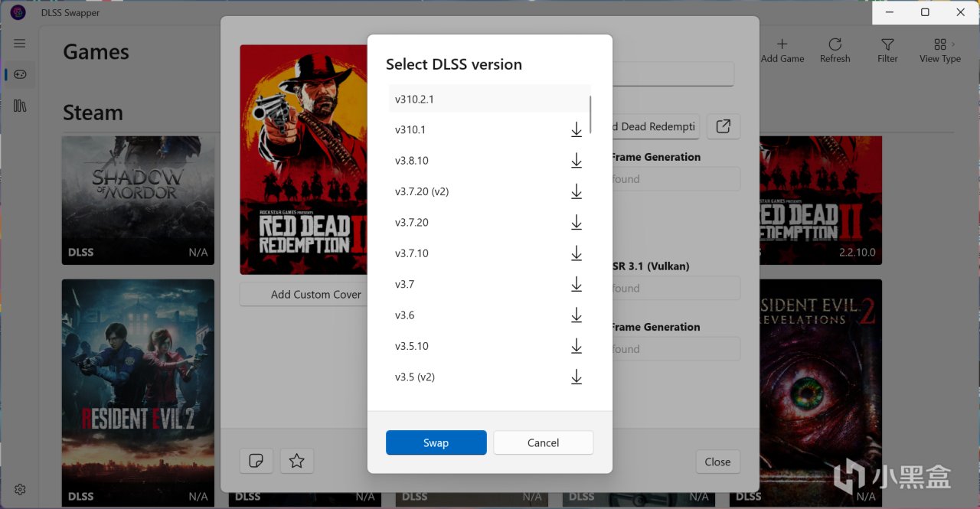Open the Resident Evil 2 game tile

pyautogui.click(x=138, y=392)
